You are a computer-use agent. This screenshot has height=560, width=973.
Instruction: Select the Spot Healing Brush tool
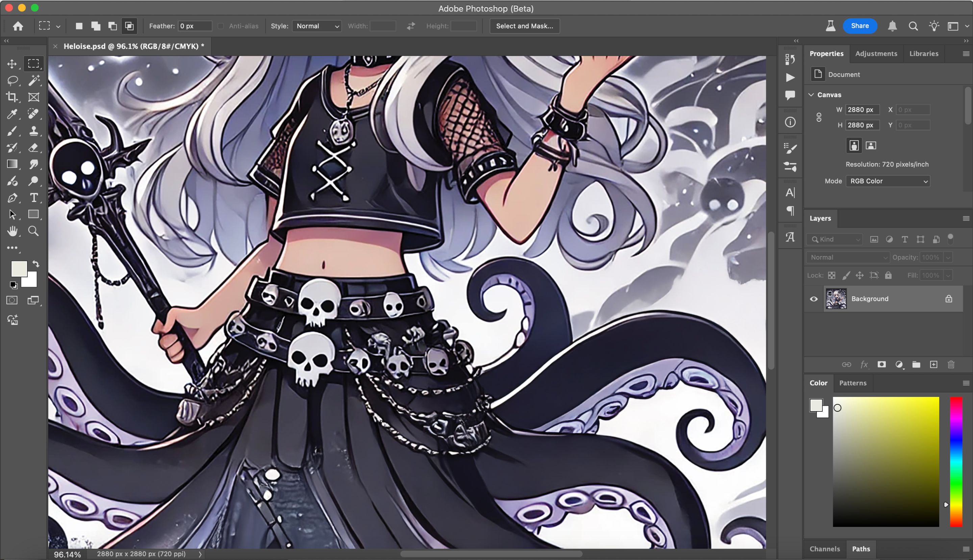click(x=34, y=114)
